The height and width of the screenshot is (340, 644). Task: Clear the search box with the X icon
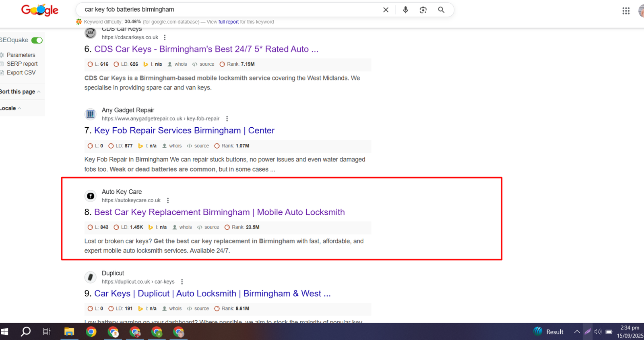386,10
